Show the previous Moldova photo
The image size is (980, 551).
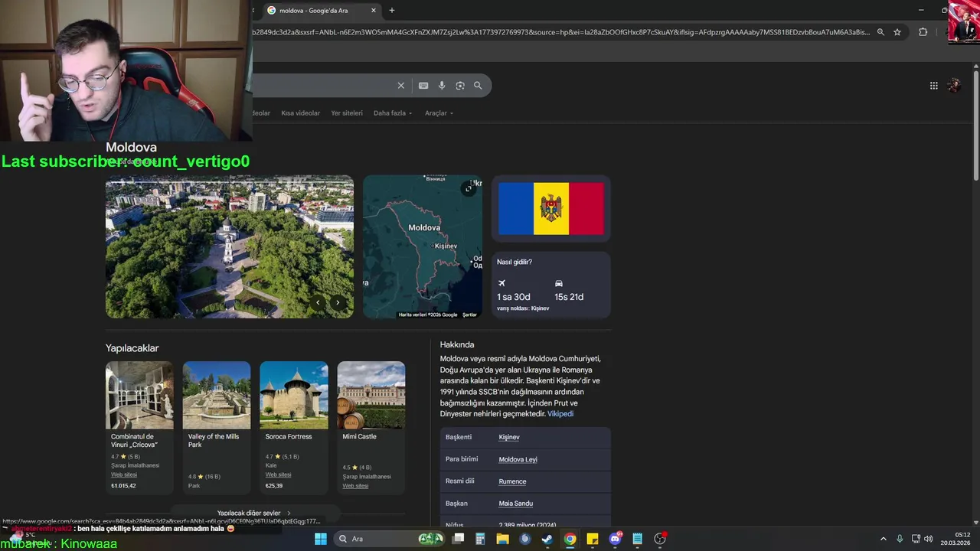click(318, 302)
